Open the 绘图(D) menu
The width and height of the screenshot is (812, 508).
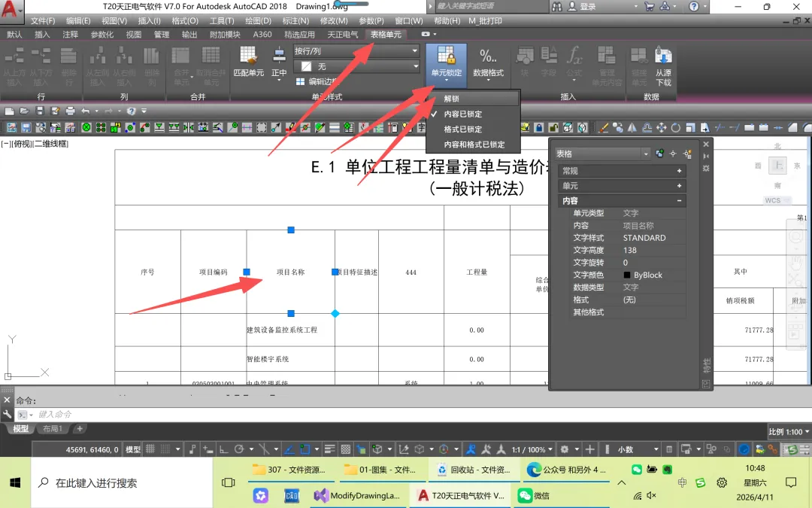coord(258,21)
